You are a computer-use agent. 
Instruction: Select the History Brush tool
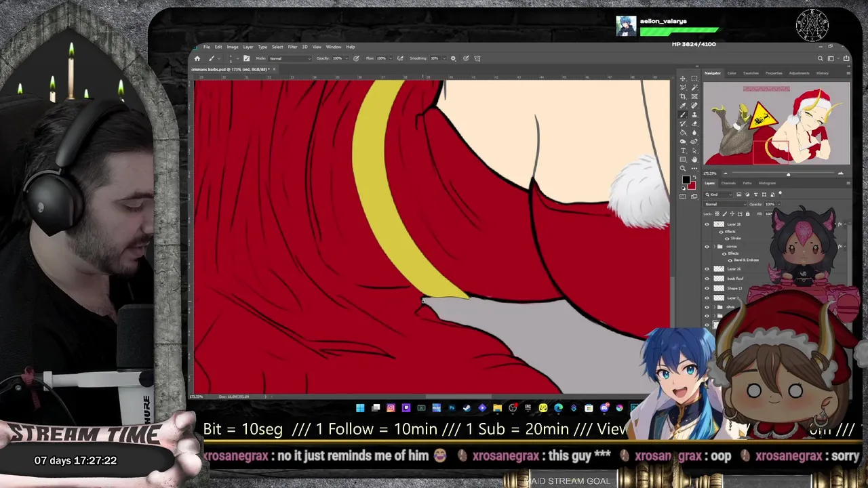[683, 124]
